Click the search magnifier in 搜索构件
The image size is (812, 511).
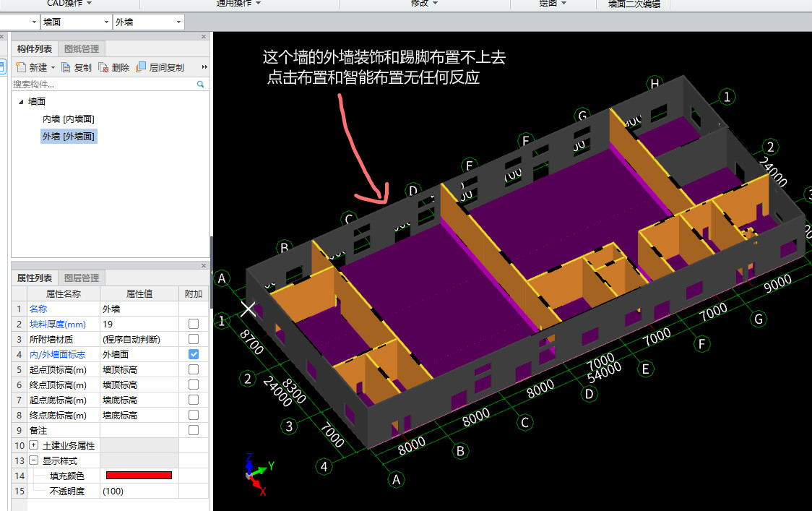click(200, 84)
